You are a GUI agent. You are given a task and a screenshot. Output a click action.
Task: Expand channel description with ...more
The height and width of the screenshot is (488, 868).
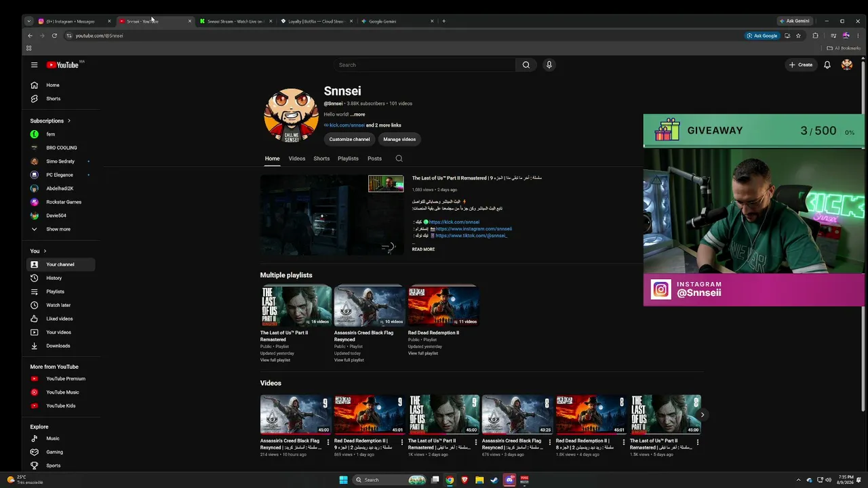[x=357, y=115]
